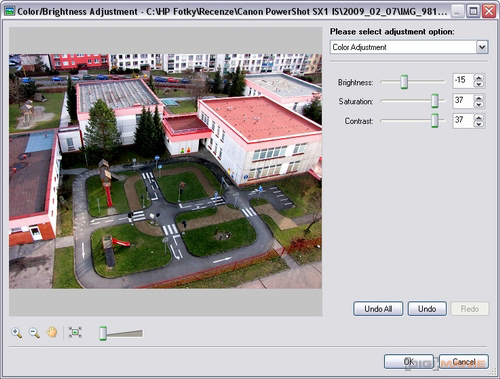Screen dimensions: 500x379
Task: Increase Brightness with the up spinner arrow
Action: pos(479,78)
